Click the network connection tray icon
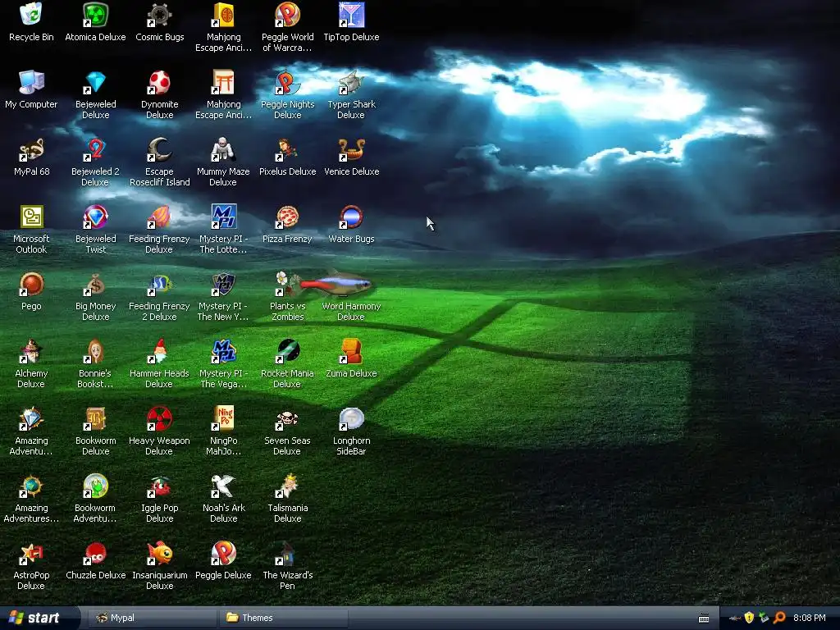 (x=764, y=618)
